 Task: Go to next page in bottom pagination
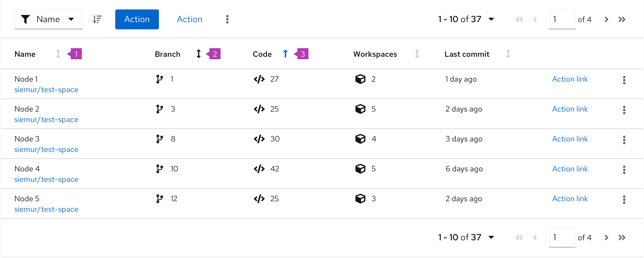pos(606,238)
